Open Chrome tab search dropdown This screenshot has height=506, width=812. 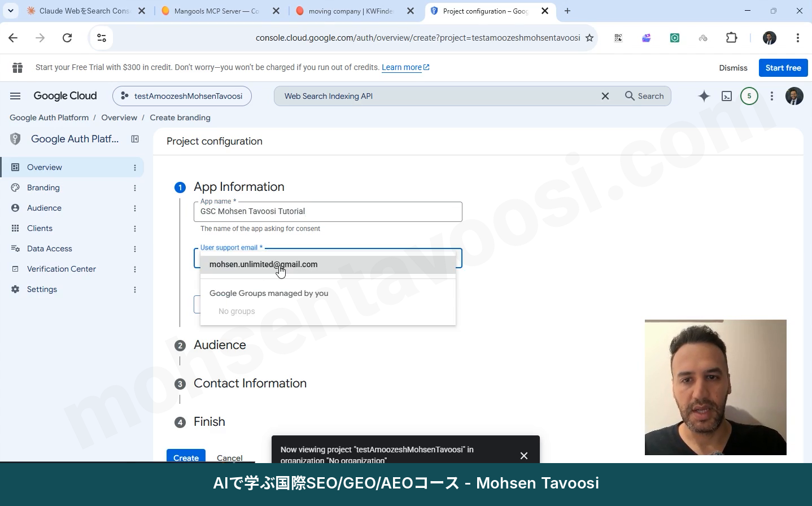11,11
